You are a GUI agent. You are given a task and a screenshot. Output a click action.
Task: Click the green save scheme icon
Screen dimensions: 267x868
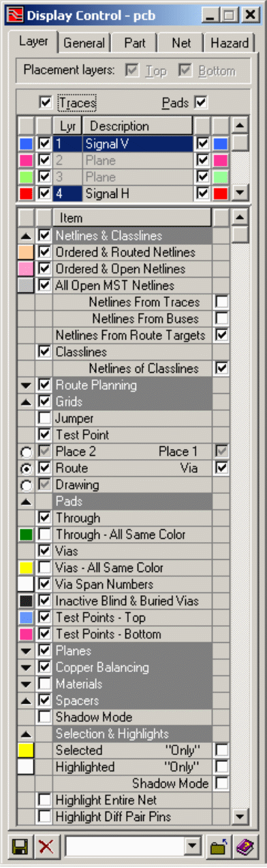click(x=20, y=847)
